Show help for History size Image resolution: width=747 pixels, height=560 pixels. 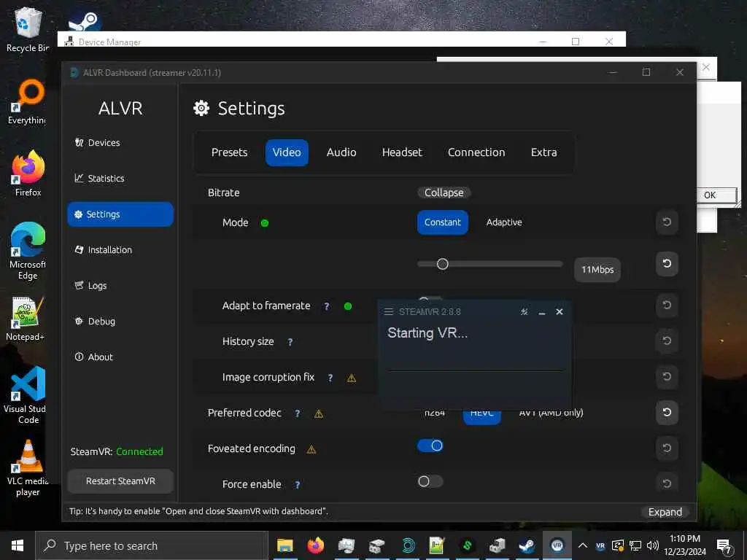290,342
